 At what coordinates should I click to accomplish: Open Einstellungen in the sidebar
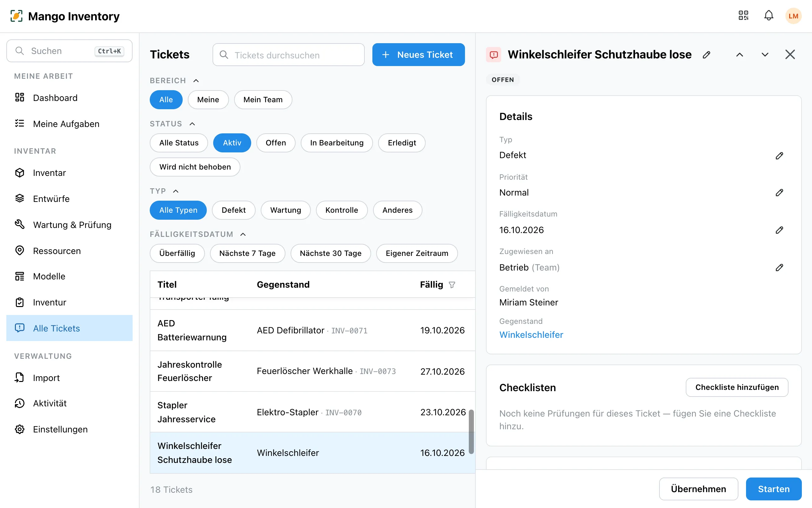[69, 429]
